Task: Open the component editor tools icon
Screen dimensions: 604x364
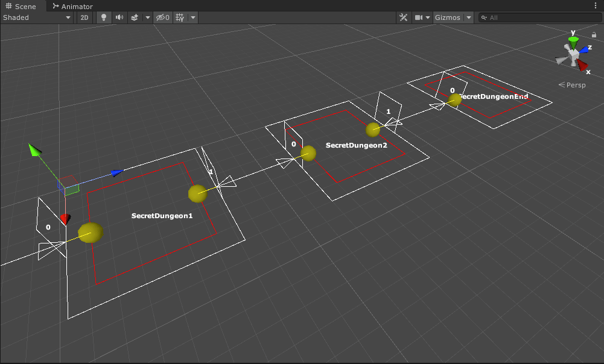Action: coord(404,17)
